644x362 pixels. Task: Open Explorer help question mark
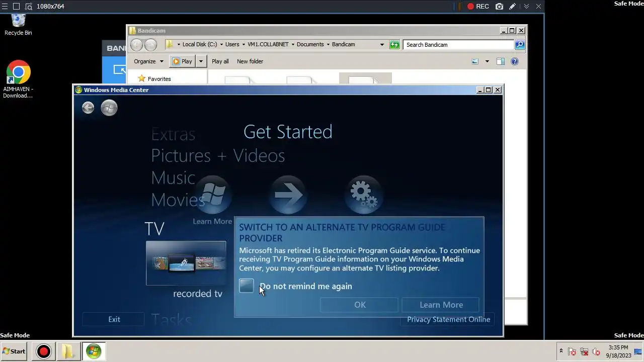pyautogui.click(x=514, y=61)
